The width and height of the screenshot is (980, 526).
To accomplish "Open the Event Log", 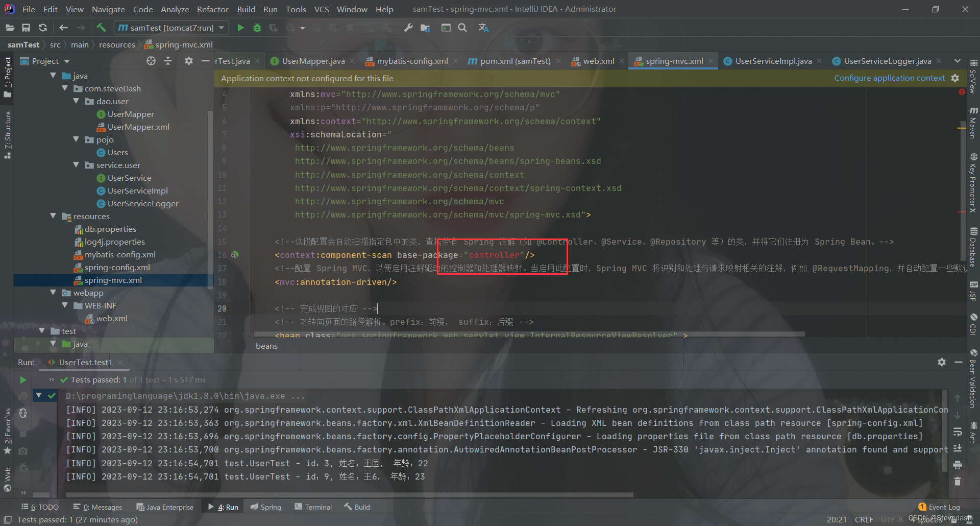I will (939, 507).
